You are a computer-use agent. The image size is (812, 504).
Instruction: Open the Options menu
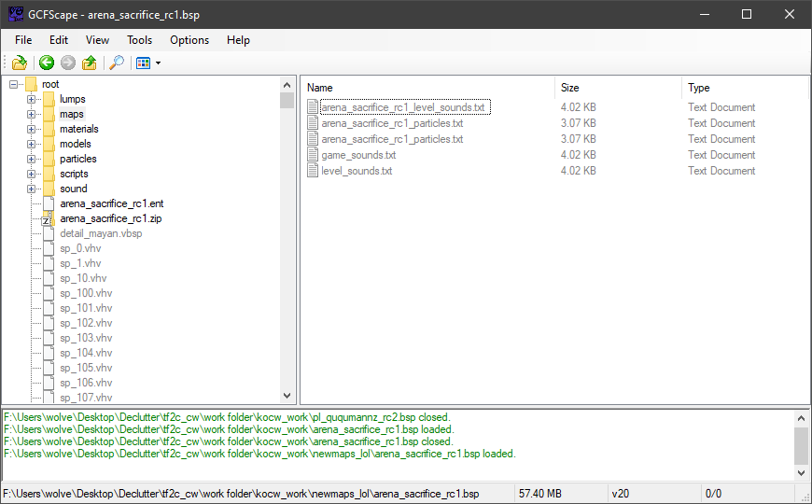[189, 40]
